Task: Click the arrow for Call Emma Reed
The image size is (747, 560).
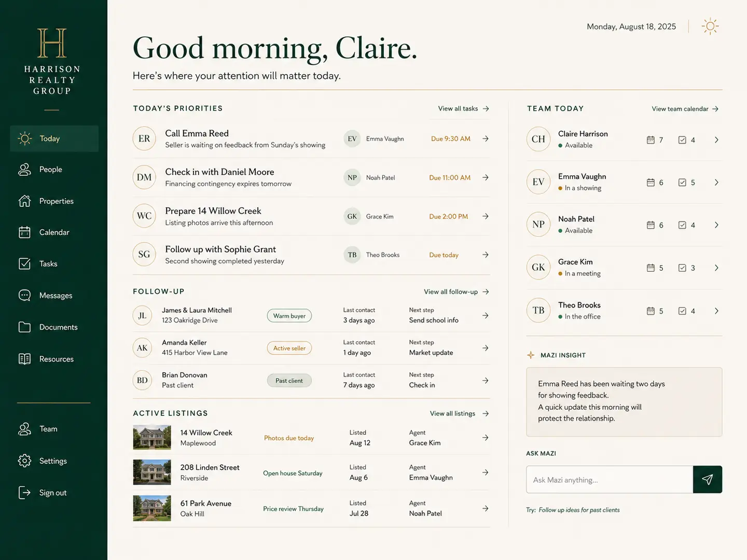Action: (486, 139)
